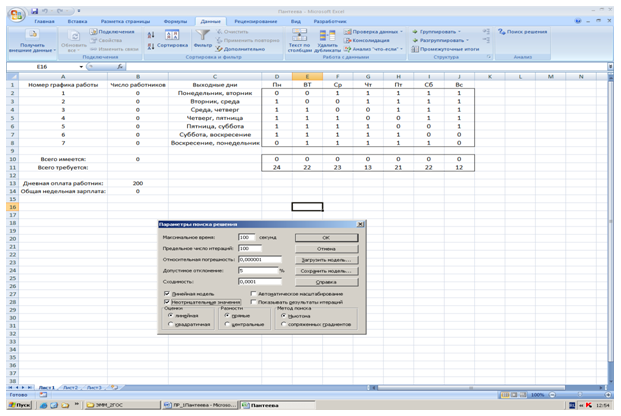Click Консолидация in ribbon

click(367, 40)
